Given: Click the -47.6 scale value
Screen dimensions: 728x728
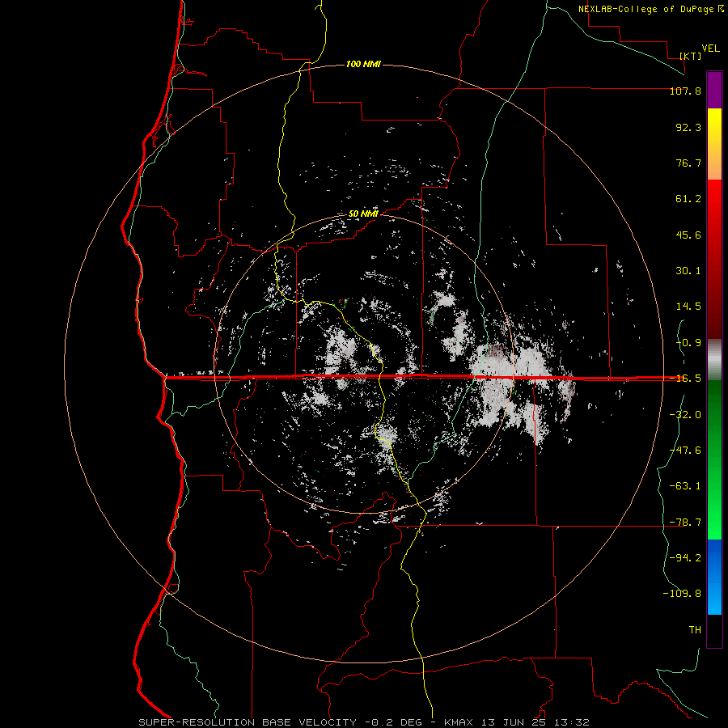Looking at the screenshot, I should click(685, 451).
